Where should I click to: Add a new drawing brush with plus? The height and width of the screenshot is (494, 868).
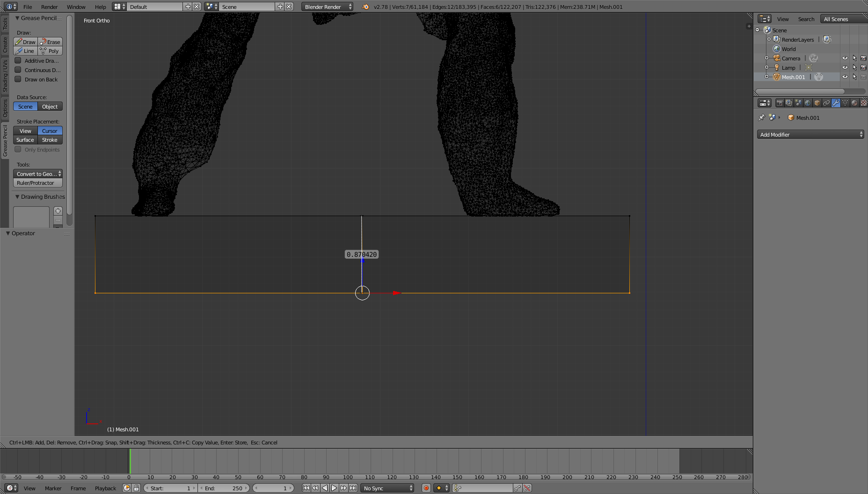pyautogui.click(x=58, y=211)
